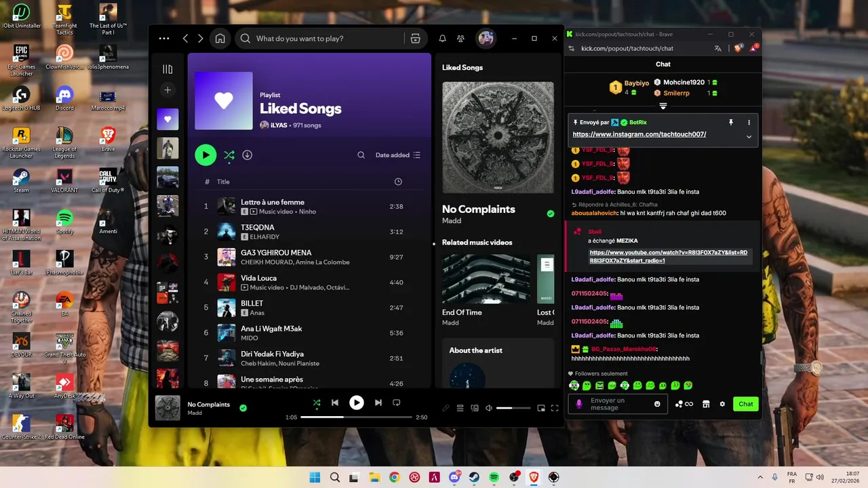Go back with Spotify's left arrow
This screenshot has width=868, height=488.
click(x=185, y=39)
